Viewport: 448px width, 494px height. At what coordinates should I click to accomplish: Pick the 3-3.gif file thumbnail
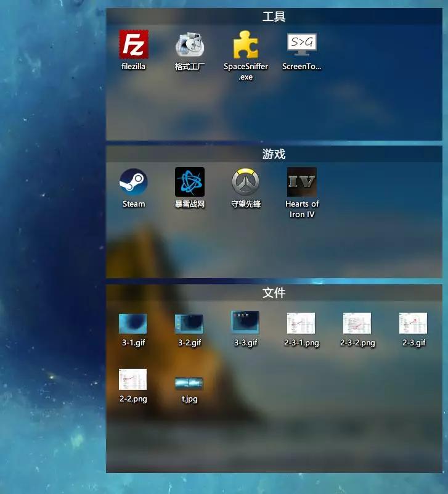point(245,323)
